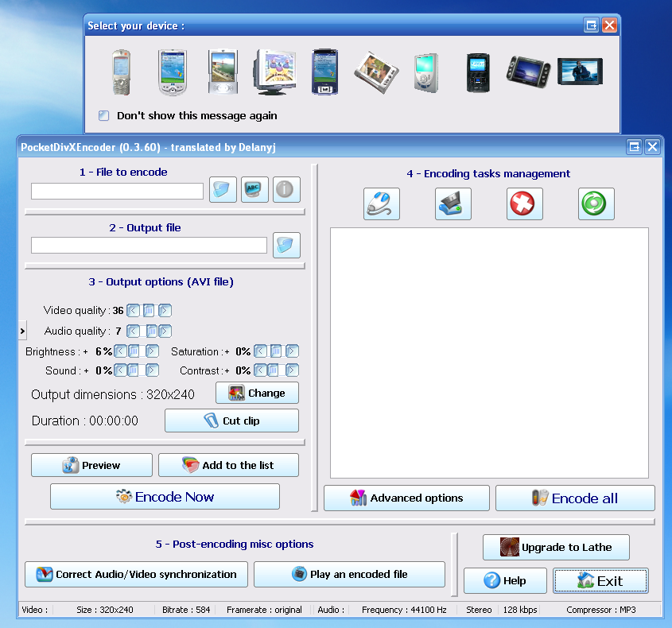The width and height of the screenshot is (672, 628).
Task: Show info for the file to encode
Action: [286, 189]
